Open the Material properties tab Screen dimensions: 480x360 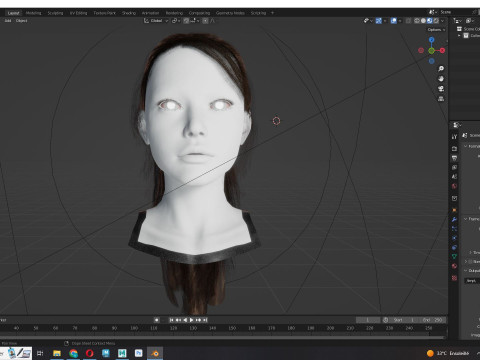454,266
